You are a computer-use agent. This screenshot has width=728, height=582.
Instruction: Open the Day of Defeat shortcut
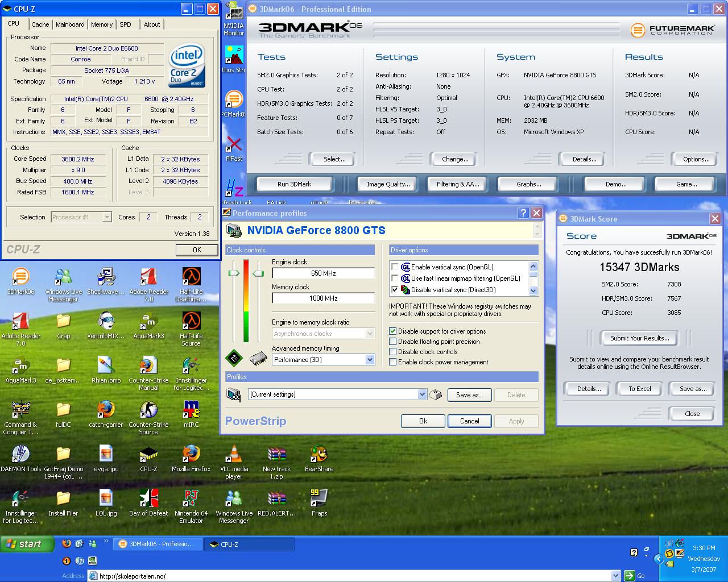pyautogui.click(x=148, y=499)
